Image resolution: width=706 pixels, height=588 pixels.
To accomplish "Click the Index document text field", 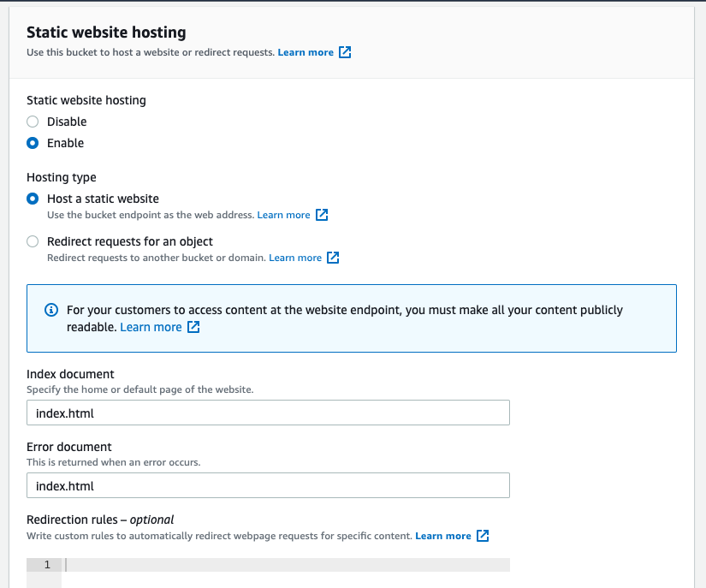I will [268, 413].
